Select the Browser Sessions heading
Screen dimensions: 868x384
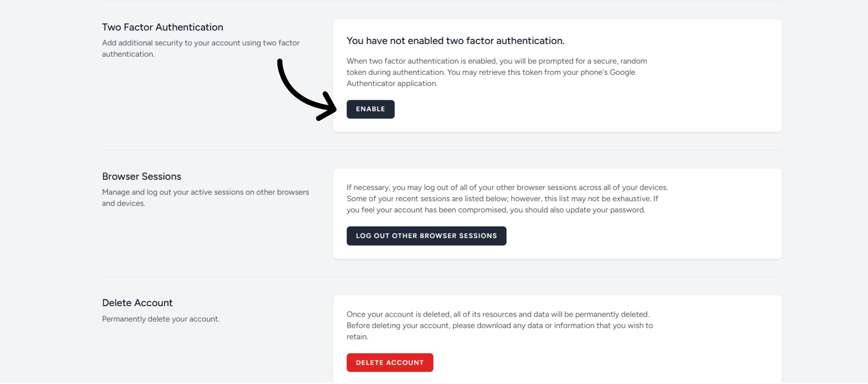(x=141, y=176)
